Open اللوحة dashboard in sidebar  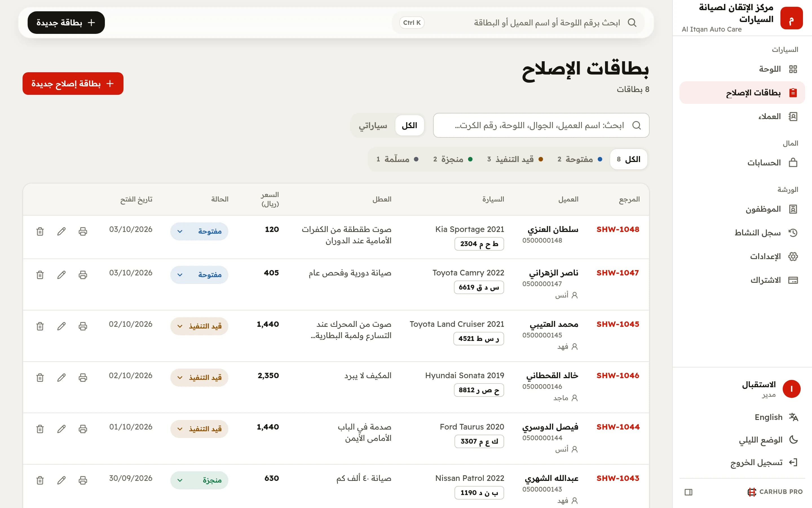tap(742, 69)
